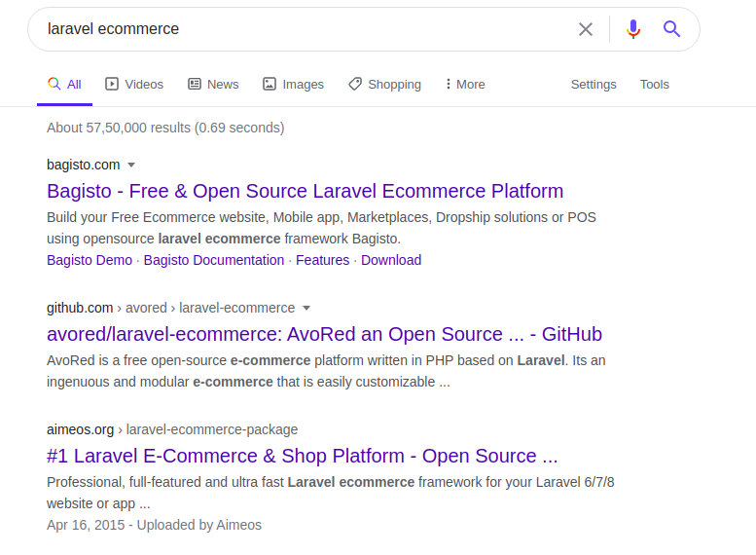Viewport: 756px width, 555px height.
Task: Open the Bagisto Download sitelink
Action: pyautogui.click(x=391, y=260)
